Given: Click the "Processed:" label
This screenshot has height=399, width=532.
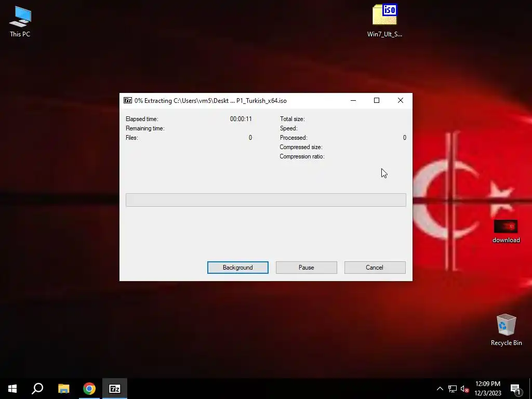Looking at the screenshot, I should (x=294, y=138).
